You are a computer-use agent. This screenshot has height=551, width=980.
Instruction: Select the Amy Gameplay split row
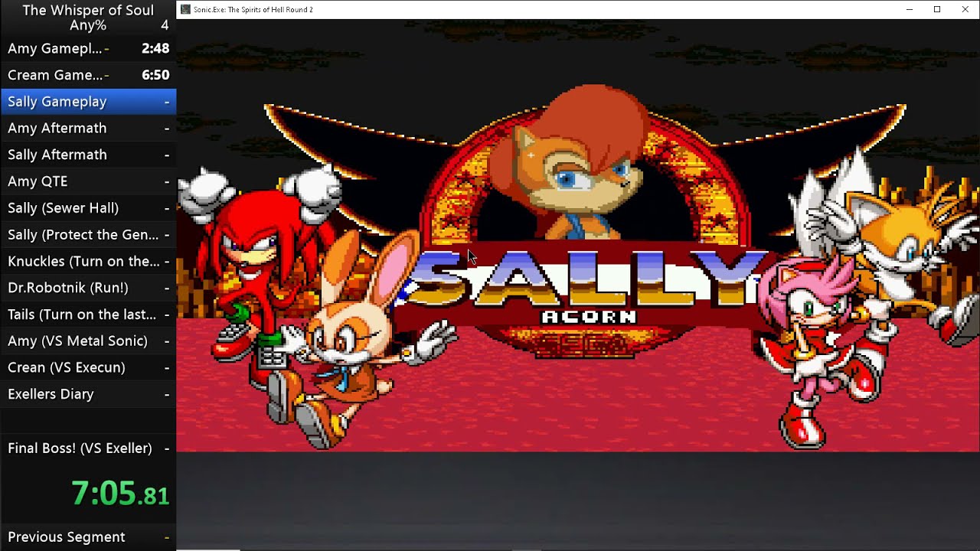[88, 48]
